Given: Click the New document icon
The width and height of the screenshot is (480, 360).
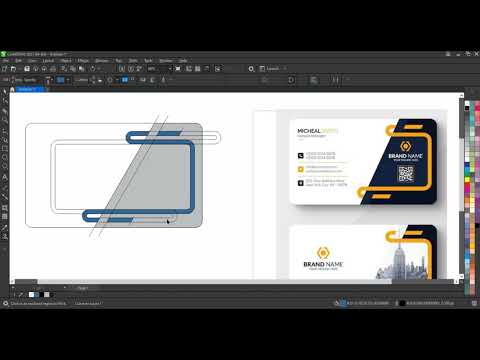Looking at the screenshot, I should [x=5, y=69].
